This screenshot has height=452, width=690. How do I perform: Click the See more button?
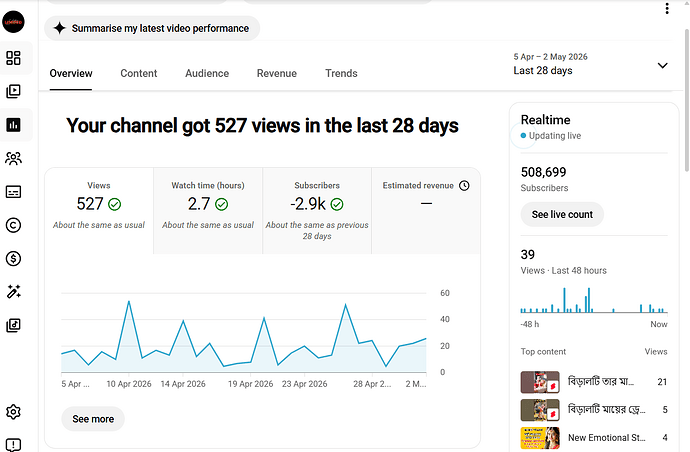[93, 419]
